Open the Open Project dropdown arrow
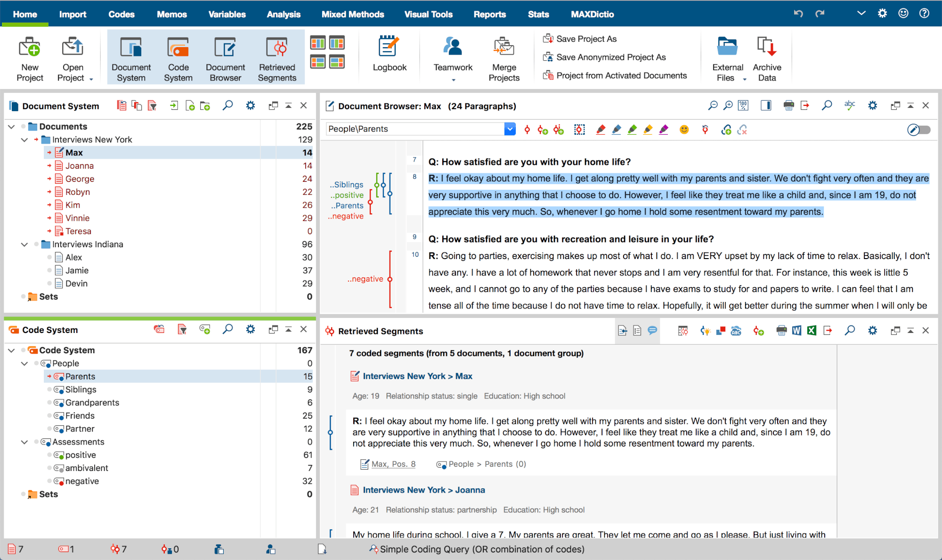This screenshot has width=942, height=560. tap(91, 79)
